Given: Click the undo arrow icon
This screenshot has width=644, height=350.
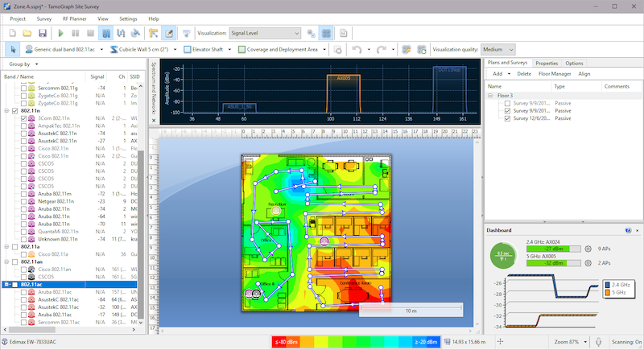Looking at the screenshot, I should 357,50.
